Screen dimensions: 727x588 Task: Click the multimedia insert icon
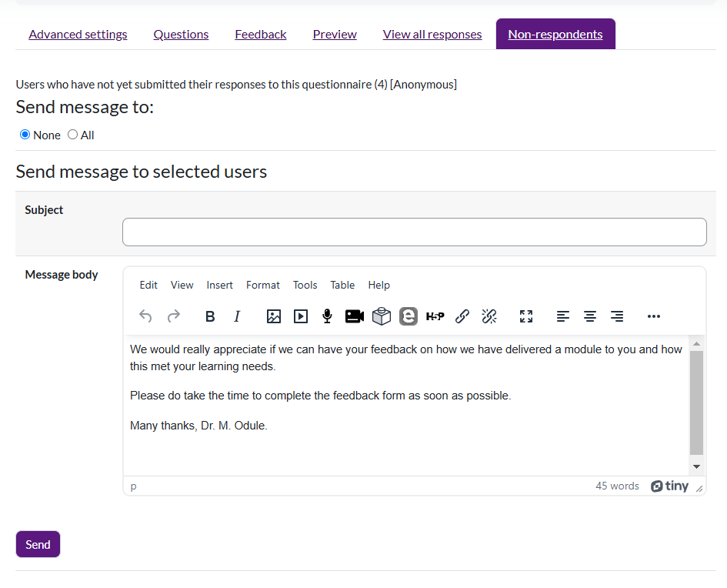pyautogui.click(x=300, y=316)
